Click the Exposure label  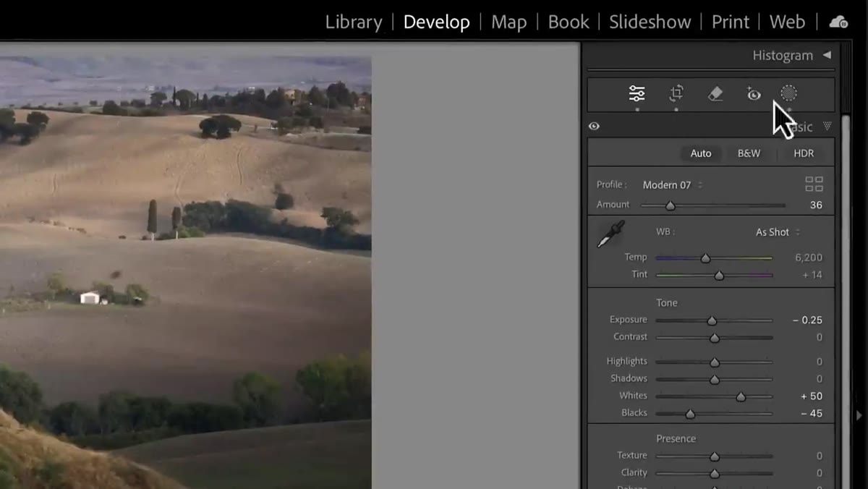[x=628, y=319]
